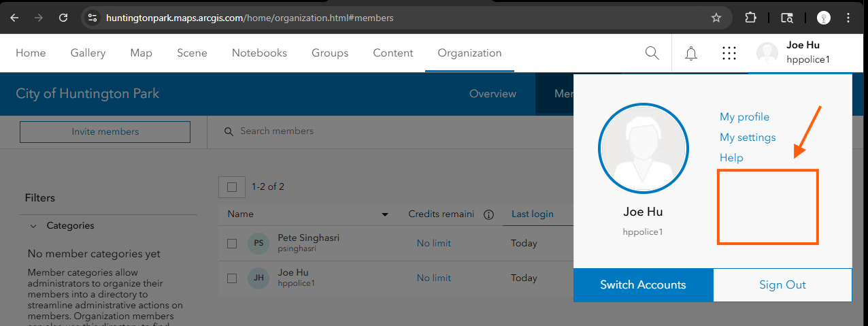The image size is (868, 326).
Task: Switch to the Overview tab
Action: 493,94
